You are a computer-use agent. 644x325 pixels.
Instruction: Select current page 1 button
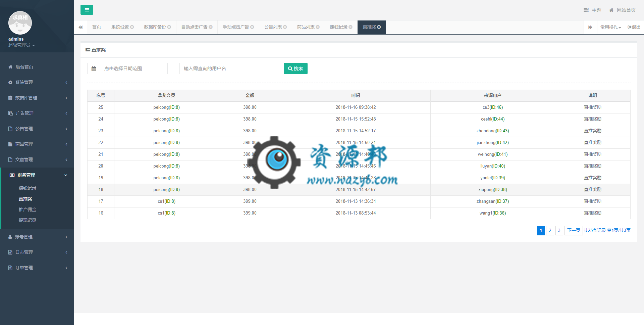click(x=541, y=230)
